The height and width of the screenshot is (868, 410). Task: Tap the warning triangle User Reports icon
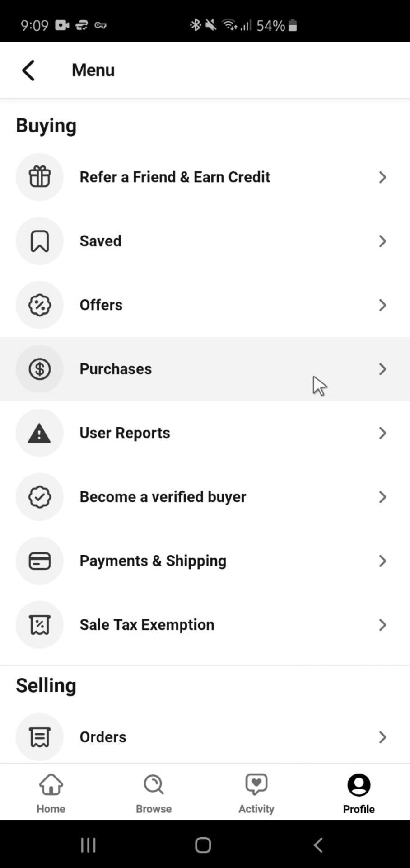[40, 433]
